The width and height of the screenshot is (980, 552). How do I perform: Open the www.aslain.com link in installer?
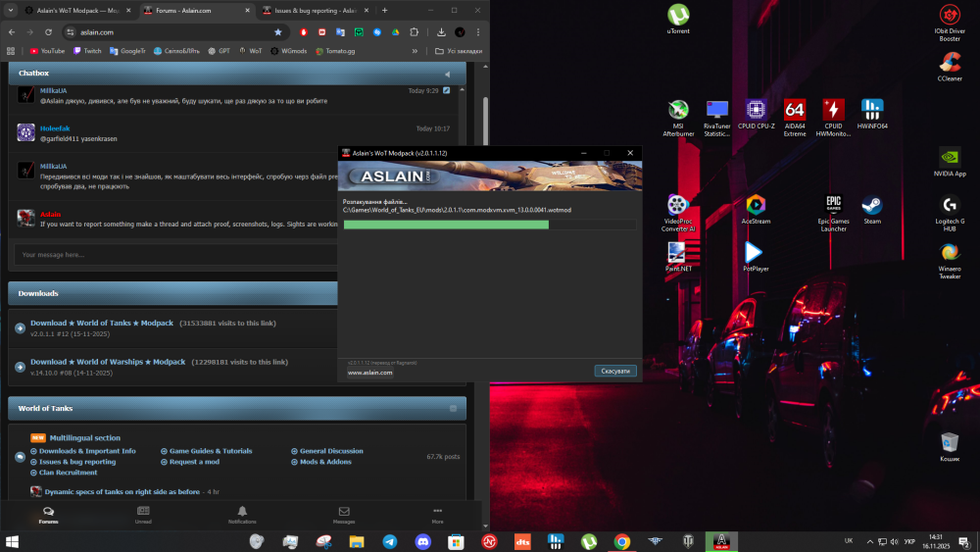point(370,373)
